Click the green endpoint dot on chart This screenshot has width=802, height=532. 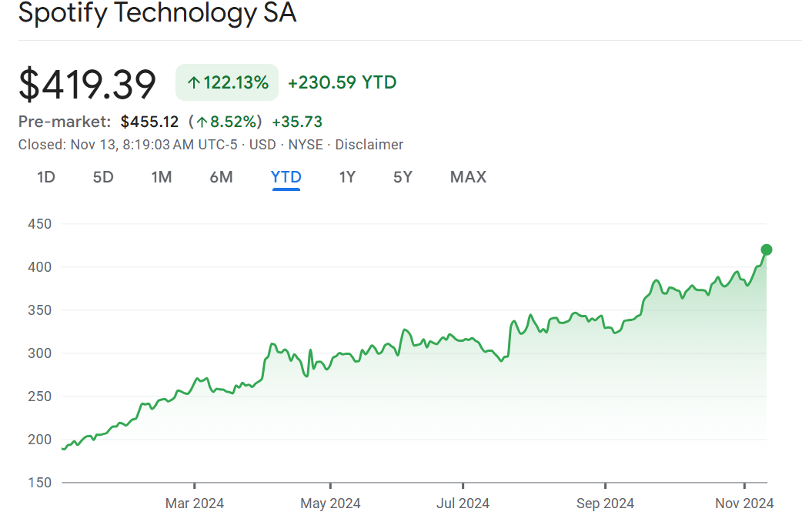coord(767,249)
